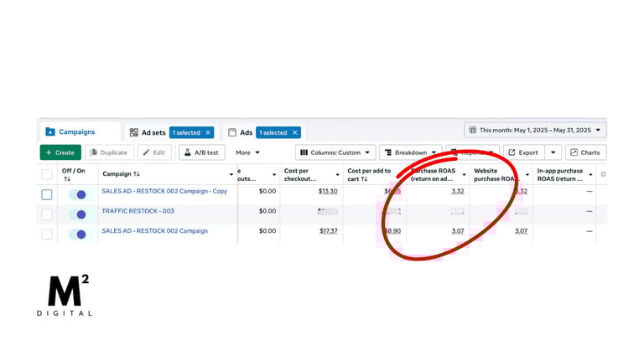Screen dimensions: 644x361
Task: Open the Breakdown dropdown
Action: (x=410, y=152)
